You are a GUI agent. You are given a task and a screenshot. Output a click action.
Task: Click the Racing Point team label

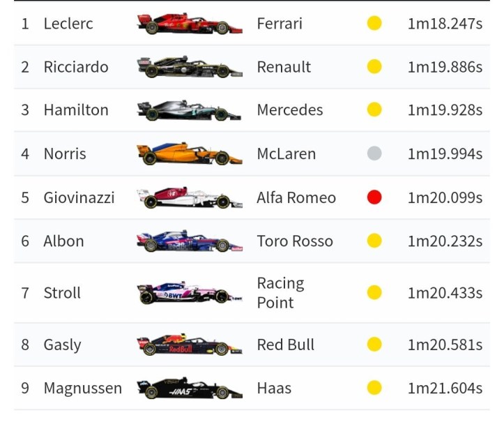pos(280,293)
